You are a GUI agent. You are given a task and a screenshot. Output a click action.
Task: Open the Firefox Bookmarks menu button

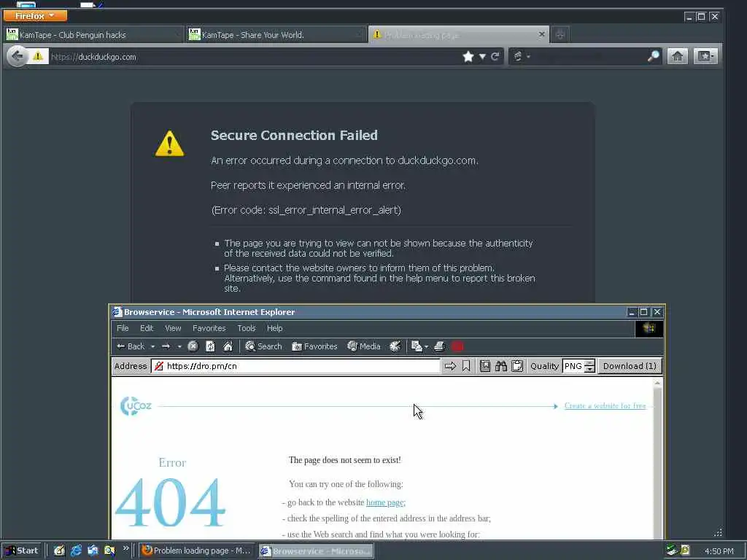pos(705,57)
